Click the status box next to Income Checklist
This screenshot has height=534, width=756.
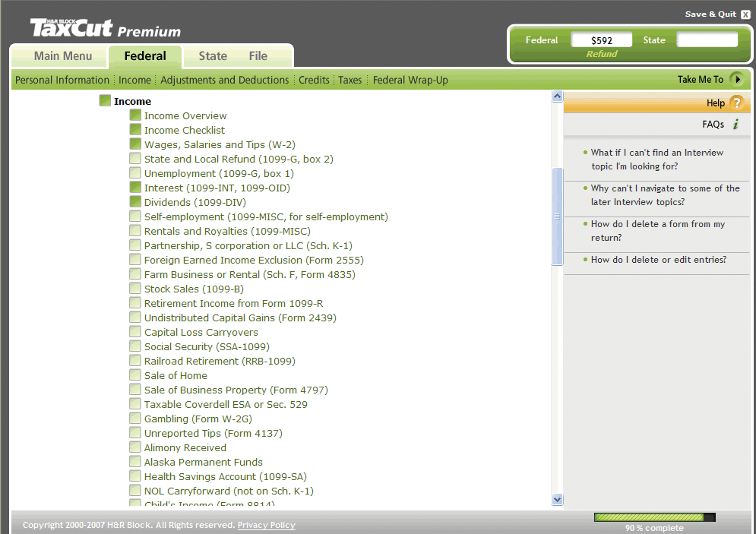(135, 129)
